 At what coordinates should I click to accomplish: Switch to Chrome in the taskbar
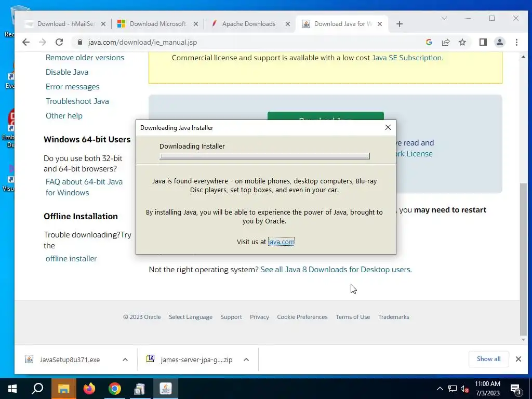(x=115, y=389)
